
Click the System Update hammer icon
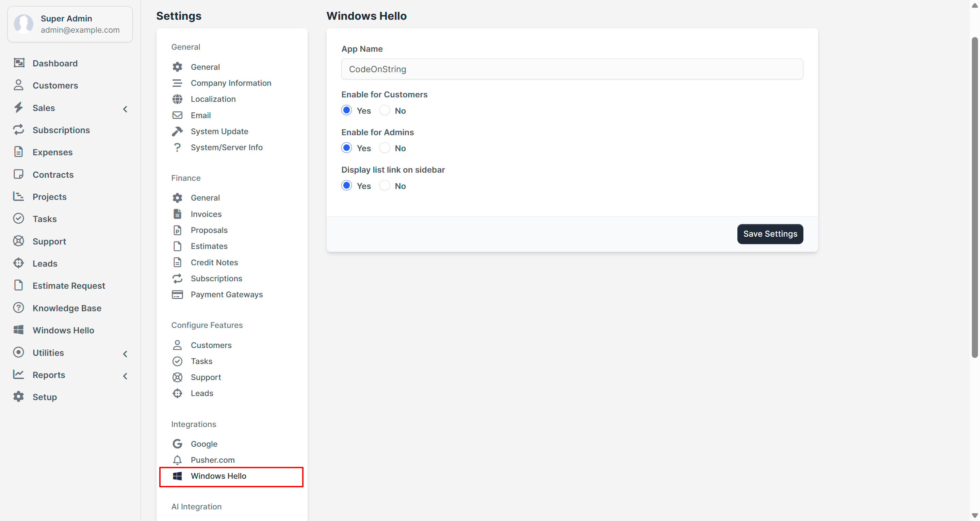177,131
